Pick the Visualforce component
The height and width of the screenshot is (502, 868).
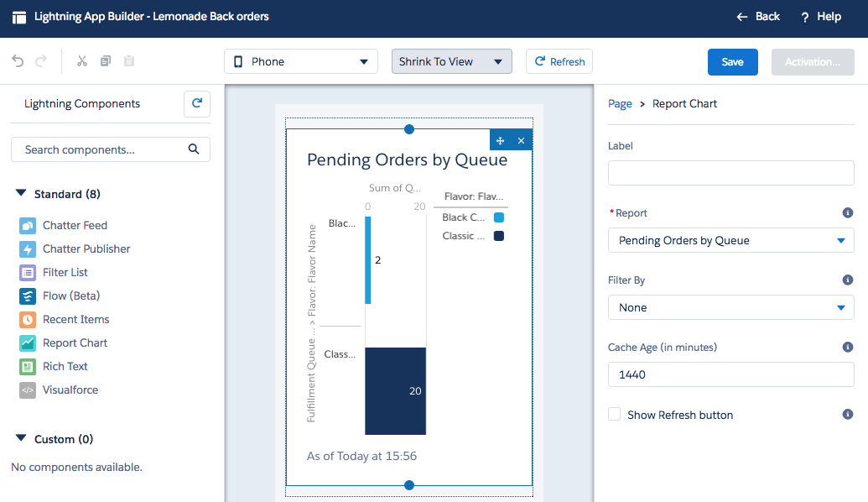(70, 390)
